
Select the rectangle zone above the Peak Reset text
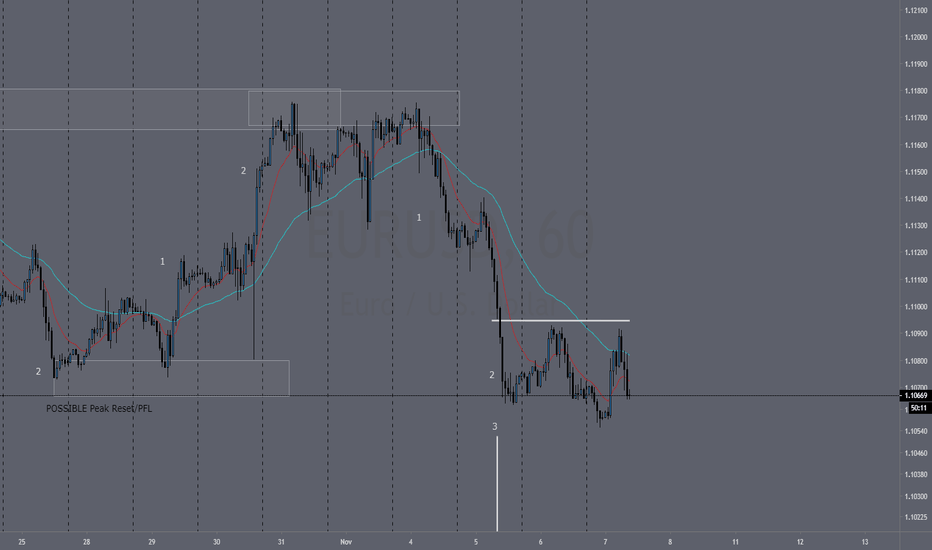pos(171,378)
